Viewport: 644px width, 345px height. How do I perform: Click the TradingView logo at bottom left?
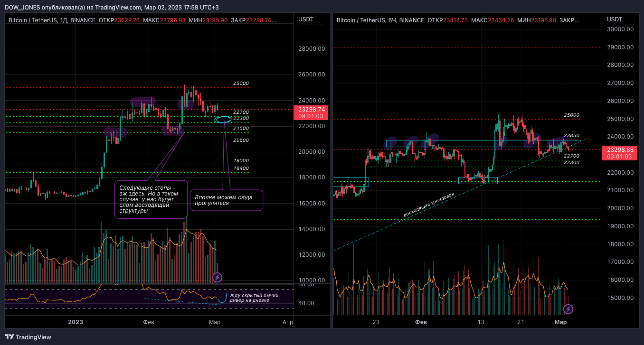tap(27, 337)
